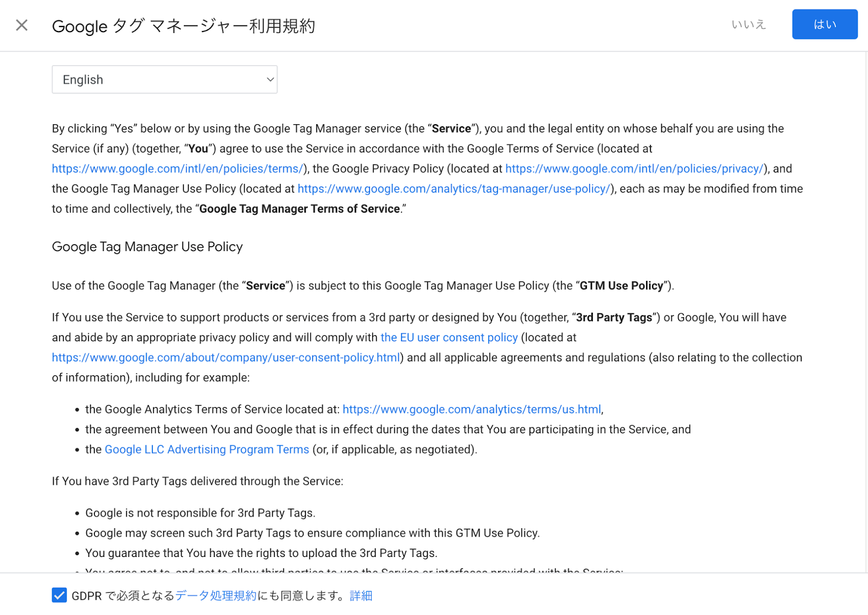Screen dimensions: 868x615
Task: Open the English language dropdown
Action: [x=164, y=80]
